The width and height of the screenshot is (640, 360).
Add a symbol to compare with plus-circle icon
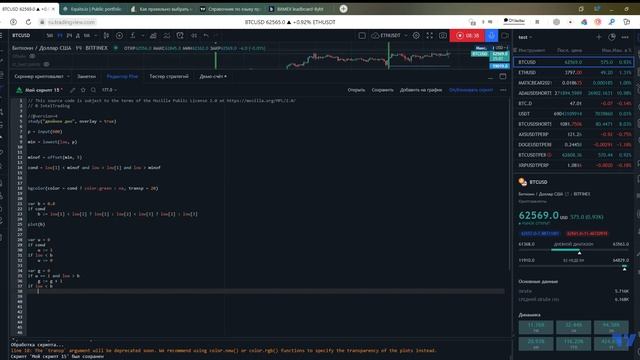tap(119, 36)
